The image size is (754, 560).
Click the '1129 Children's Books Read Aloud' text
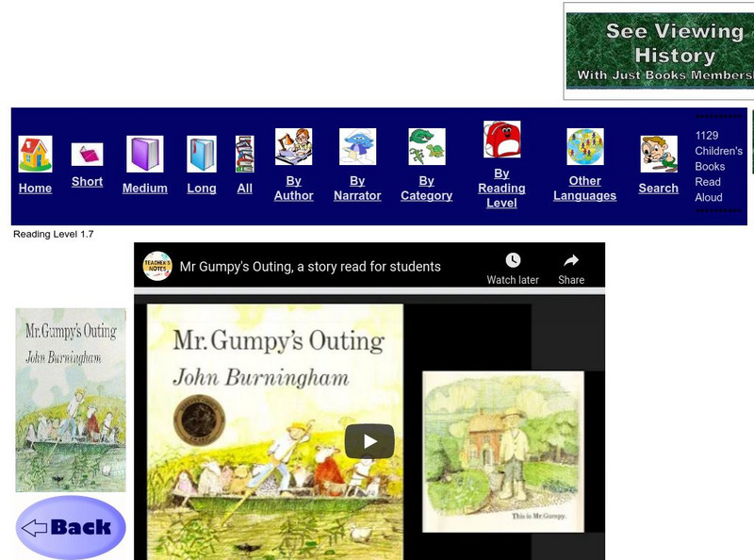[718, 167]
